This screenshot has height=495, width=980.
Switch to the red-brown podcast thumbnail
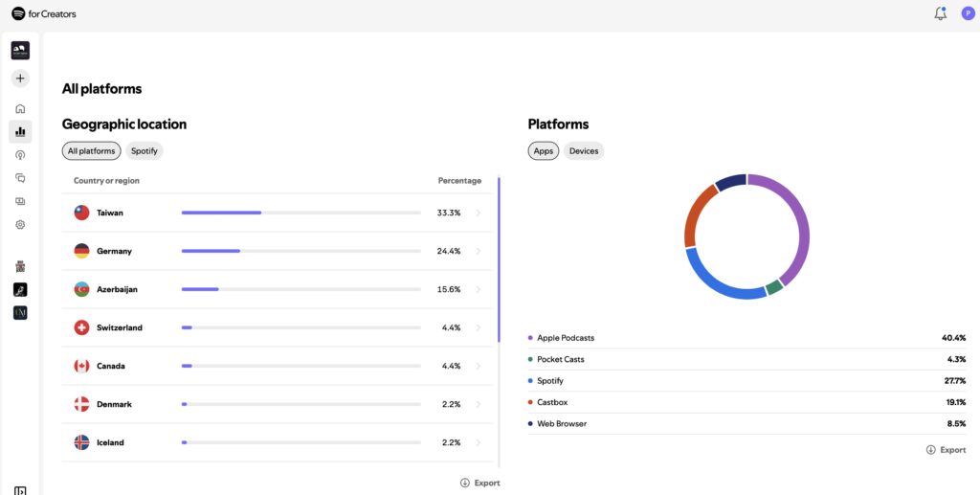click(20, 266)
